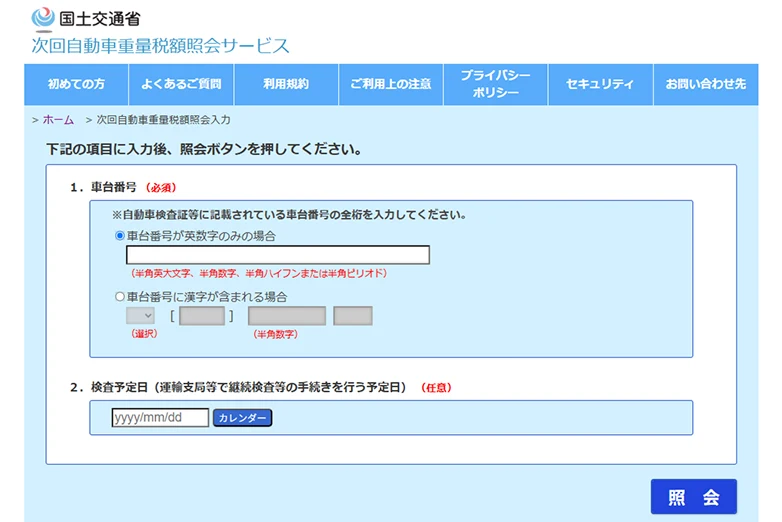Viewport: 782px width, 522px height.
Task: Click the red (任意) optional marker
Action: pyautogui.click(x=436, y=387)
